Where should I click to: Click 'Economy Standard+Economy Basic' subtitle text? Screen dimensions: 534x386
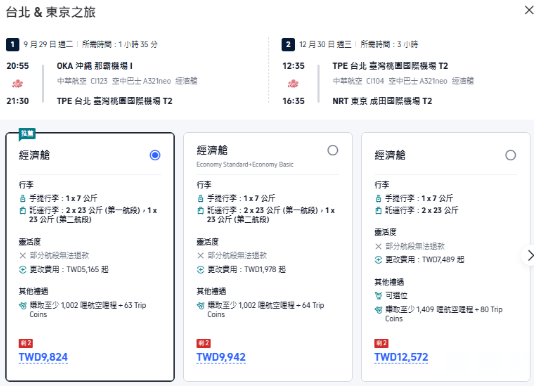point(245,165)
